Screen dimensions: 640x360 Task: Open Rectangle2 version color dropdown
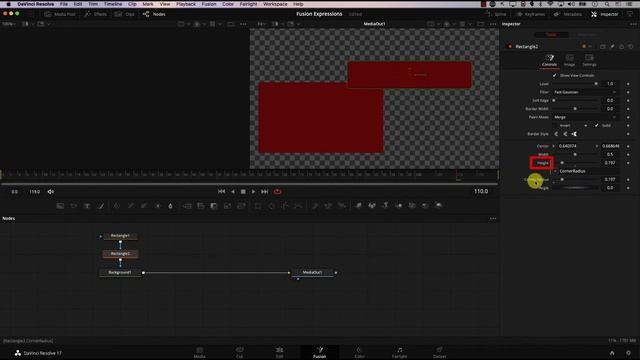(x=587, y=47)
